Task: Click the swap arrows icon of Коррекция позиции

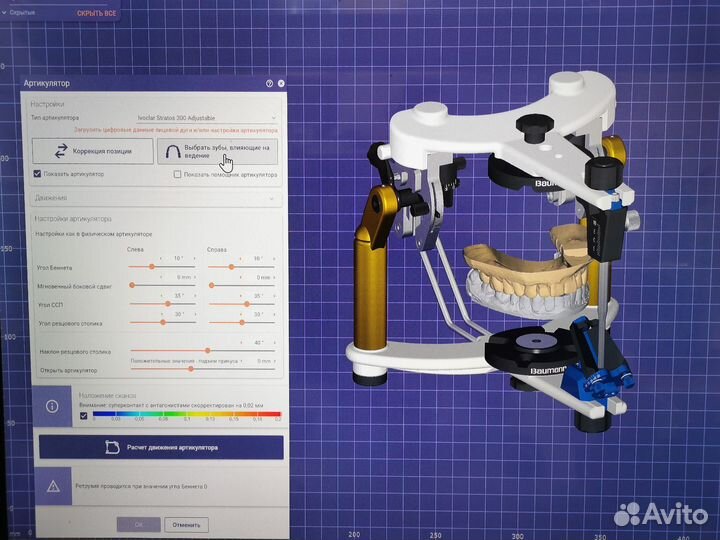Action: [61, 151]
